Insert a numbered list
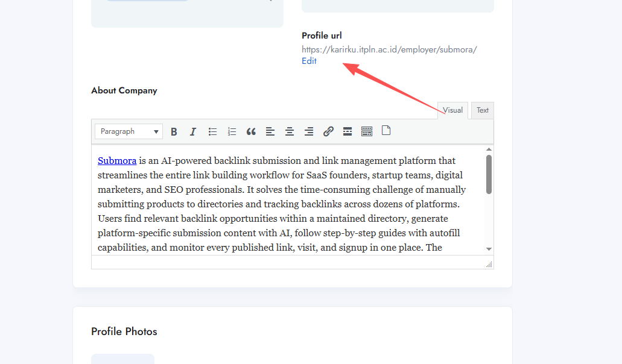 pyautogui.click(x=232, y=131)
